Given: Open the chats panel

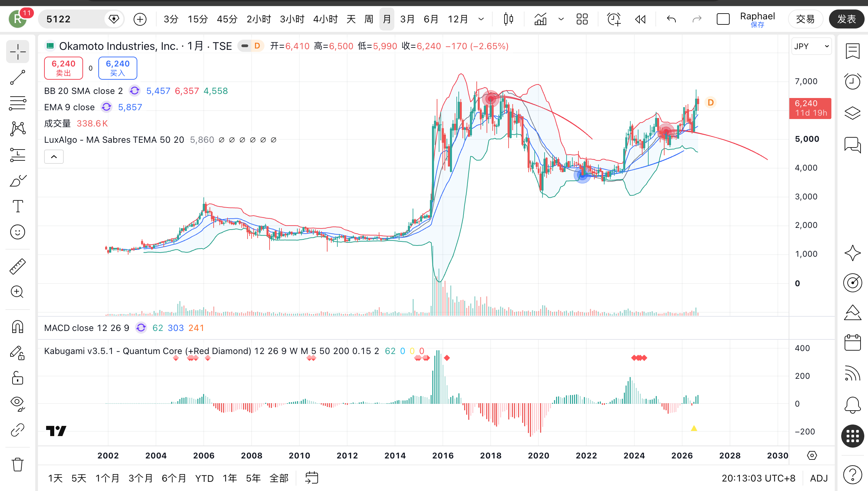Looking at the screenshot, I should pyautogui.click(x=852, y=145).
